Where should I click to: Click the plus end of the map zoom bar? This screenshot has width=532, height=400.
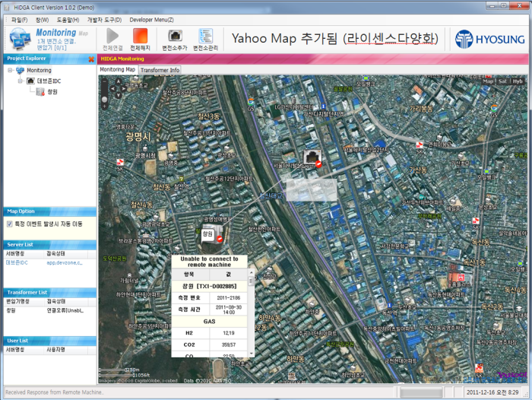point(105,106)
